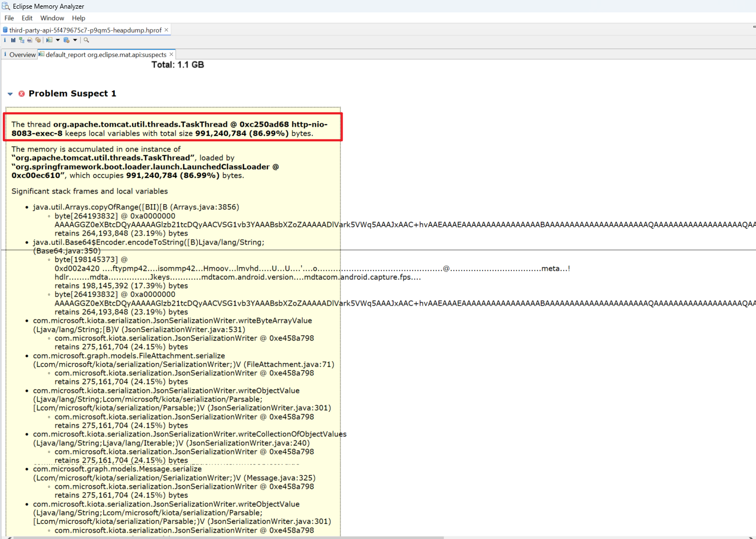Open the Histogram view icon
Screen dimensions: 756x539
click(x=13, y=40)
